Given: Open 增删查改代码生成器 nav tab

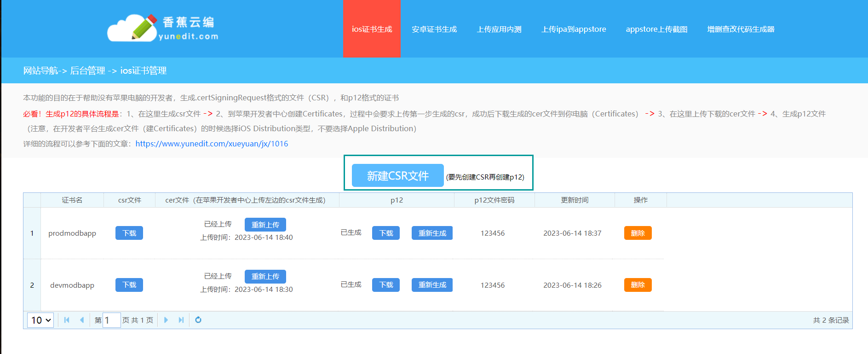Looking at the screenshot, I should coord(741,29).
